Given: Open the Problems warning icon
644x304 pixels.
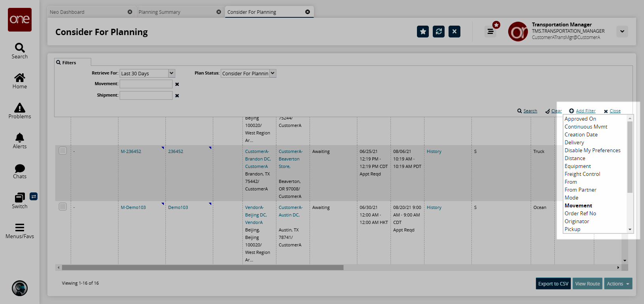Looking at the screenshot, I should [20, 108].
